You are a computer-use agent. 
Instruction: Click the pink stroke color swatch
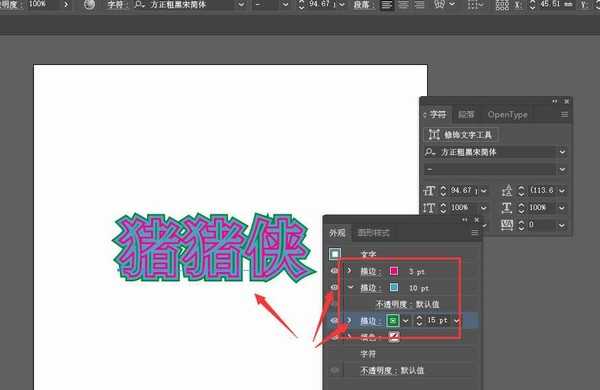(394, 271)
